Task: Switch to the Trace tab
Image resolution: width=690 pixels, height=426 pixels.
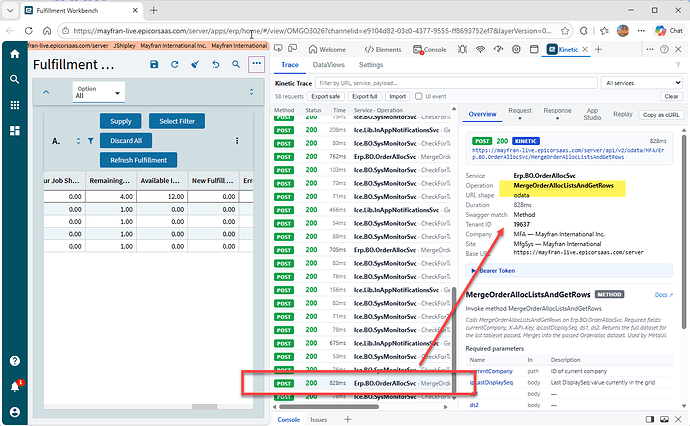Action: tap(290, 65)
